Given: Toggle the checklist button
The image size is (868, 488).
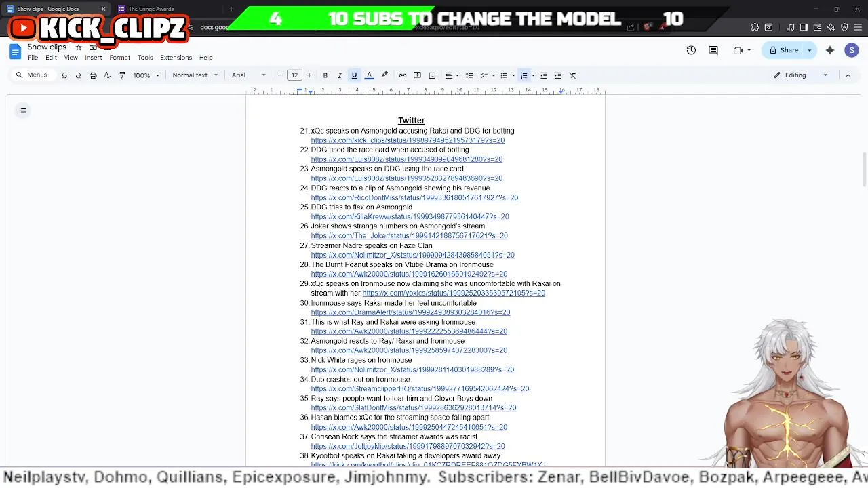Looking at the screenshot, I should 483,75.
